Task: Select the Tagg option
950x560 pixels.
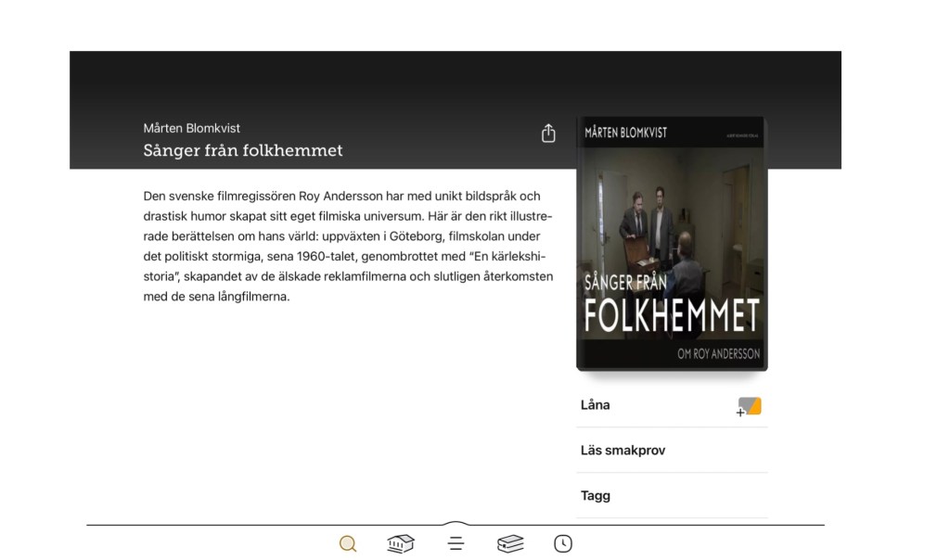Action: point(672,496)
